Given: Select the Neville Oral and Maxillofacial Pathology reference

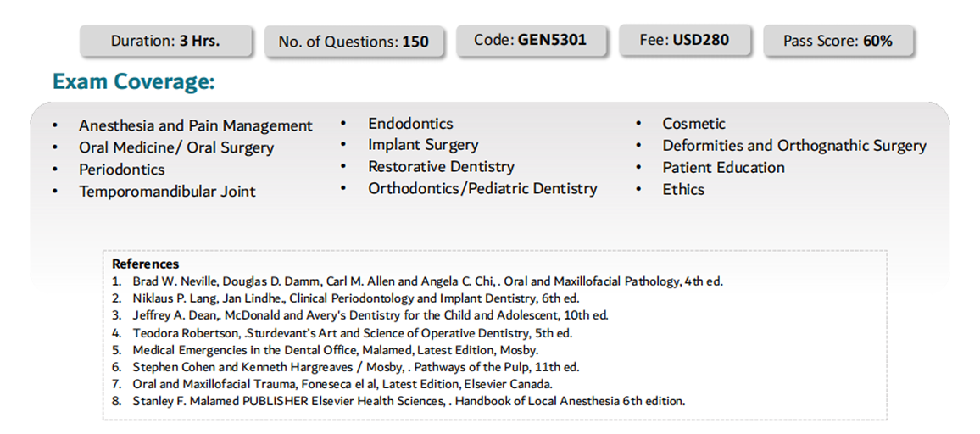Looking at the screenshot, I should pos(427,281).
